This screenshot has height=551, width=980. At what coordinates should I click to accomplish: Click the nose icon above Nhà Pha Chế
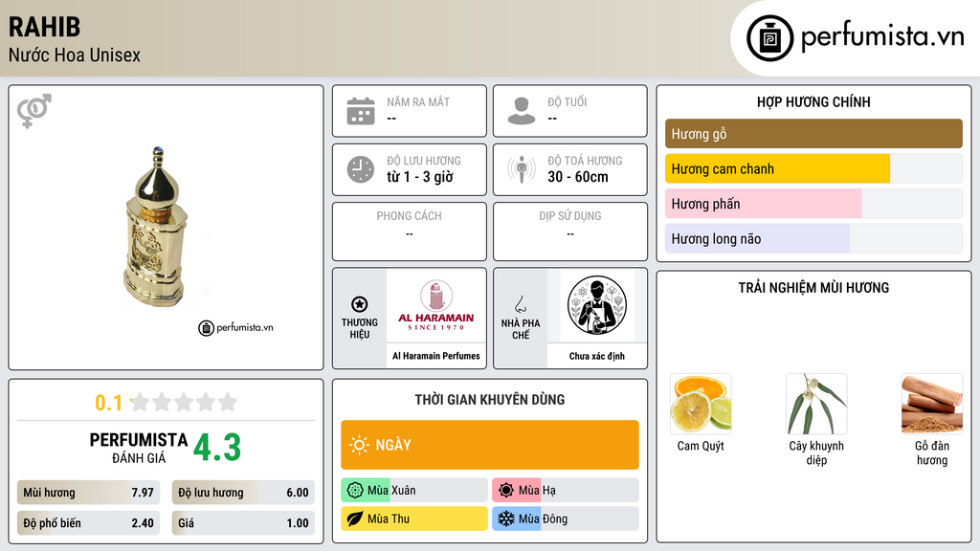click(x=520, y=304)
